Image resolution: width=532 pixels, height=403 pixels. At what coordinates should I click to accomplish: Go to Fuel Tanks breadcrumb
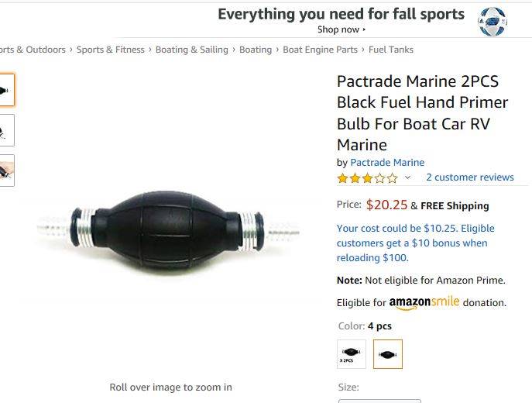pyautogui.click(x=391, y=50)
